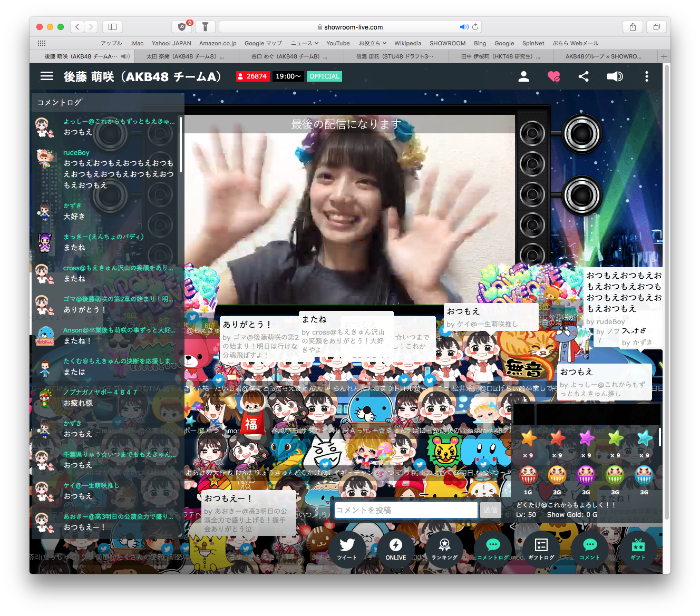Viewport: 700px width, 616px height.
Task: Open the ランキング ranking button
Action: pyautogui.click(x=444, y=549)
